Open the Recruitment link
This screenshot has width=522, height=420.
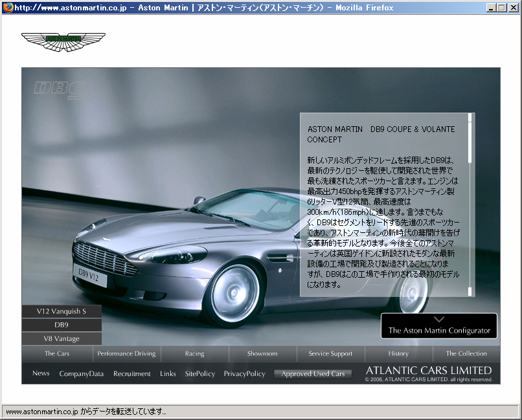[x=132, y=374]
